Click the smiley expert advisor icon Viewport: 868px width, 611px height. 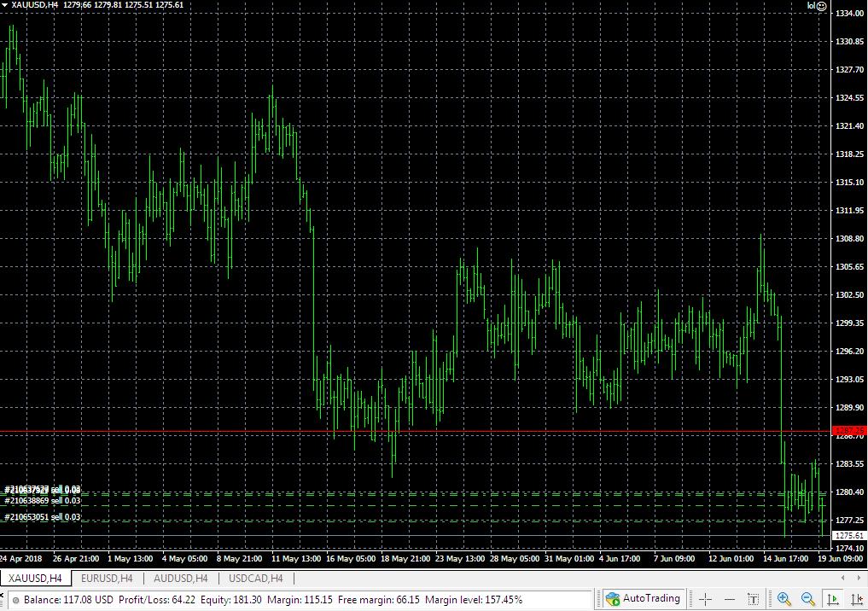pos(822,6)
